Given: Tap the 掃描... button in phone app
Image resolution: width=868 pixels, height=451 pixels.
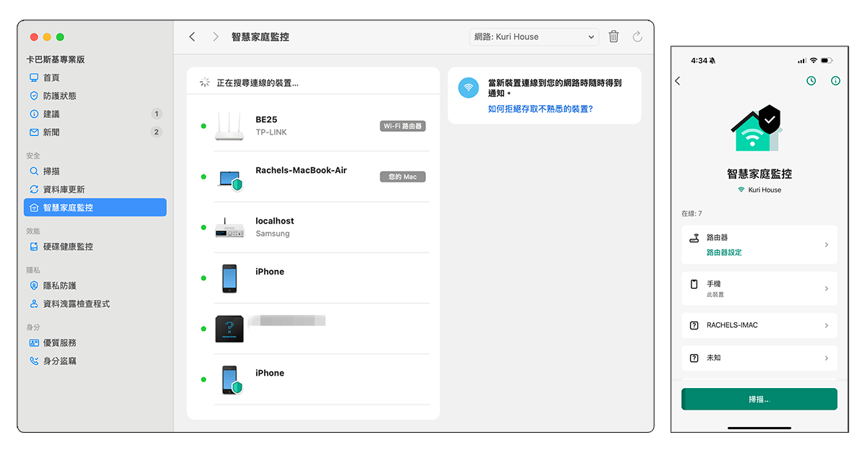Looking at the screenshot, I should point(759,399).
